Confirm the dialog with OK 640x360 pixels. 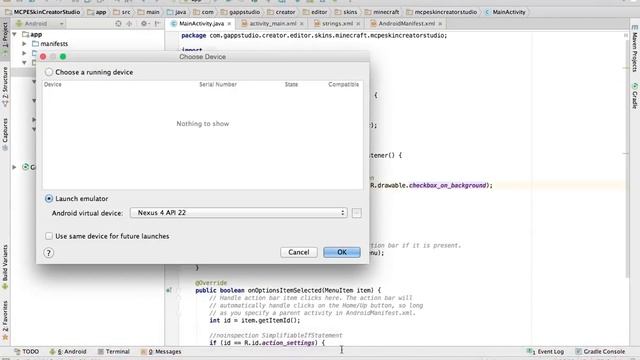pyautogui.click(x=342, y=252)
